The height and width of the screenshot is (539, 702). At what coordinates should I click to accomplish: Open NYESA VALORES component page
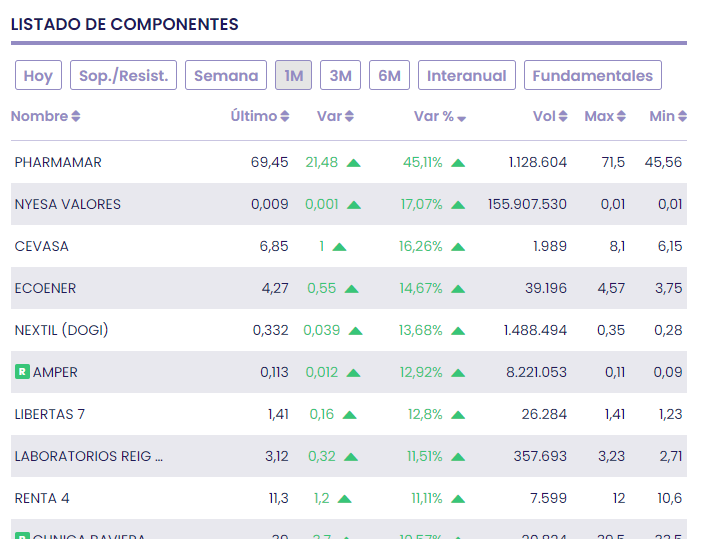coord(67,204)
